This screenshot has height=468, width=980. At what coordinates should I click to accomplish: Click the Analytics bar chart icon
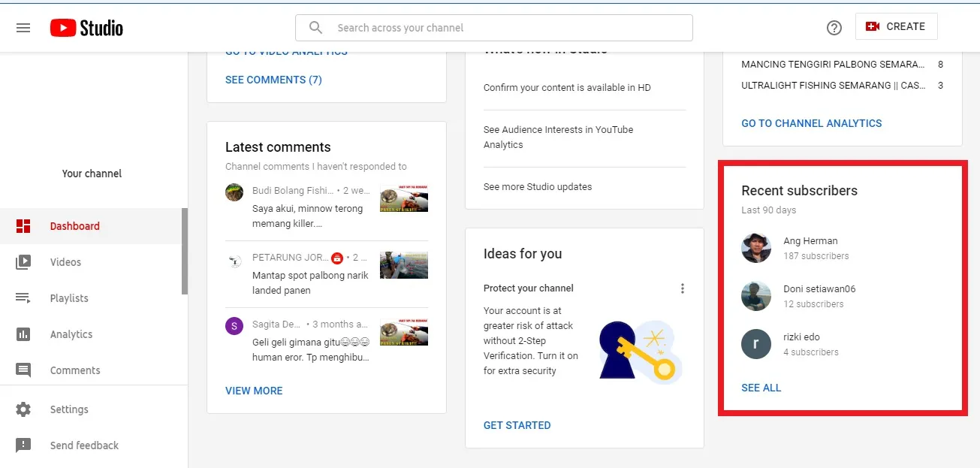click(23, 334)
